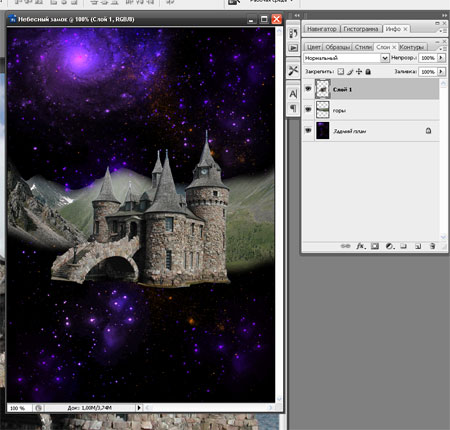Click the горы layer thumbnail
The image size is (450, 430).
tap(323, 110)
